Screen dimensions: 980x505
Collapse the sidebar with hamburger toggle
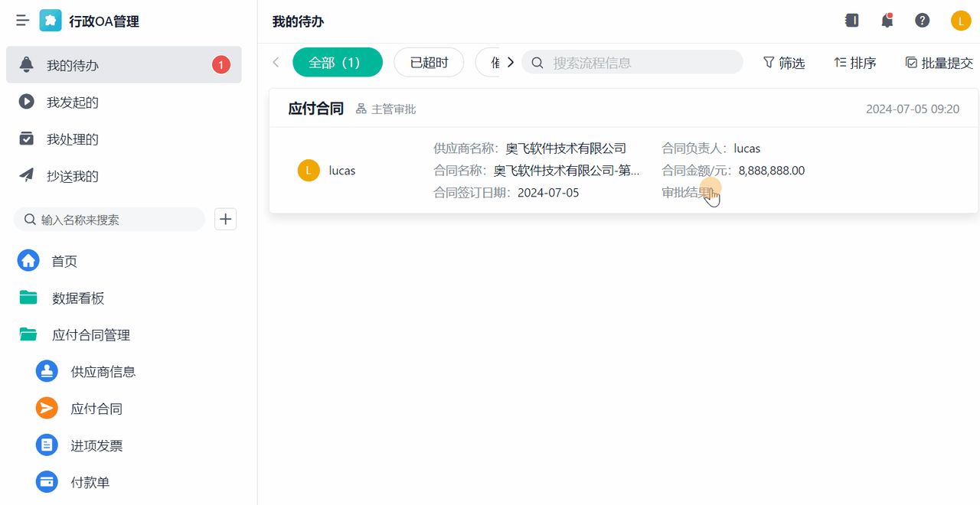tap(22, 21)
